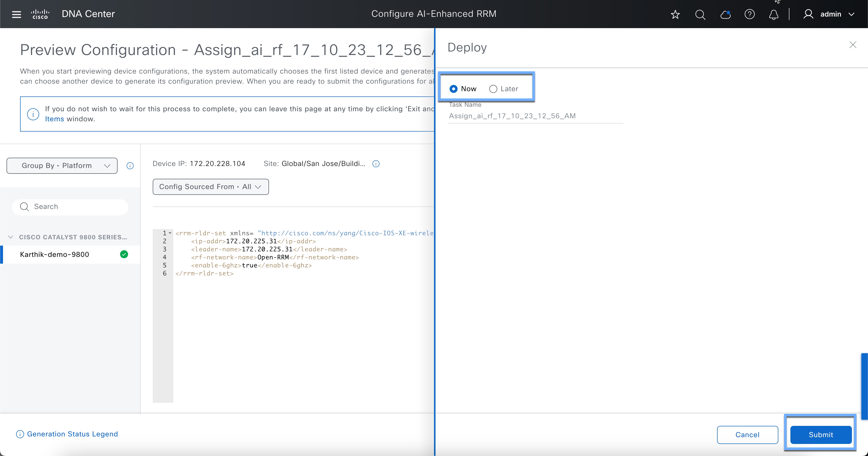Click the favorites star icon
This screenshot has width=868, height=456.
click(675, 14)
